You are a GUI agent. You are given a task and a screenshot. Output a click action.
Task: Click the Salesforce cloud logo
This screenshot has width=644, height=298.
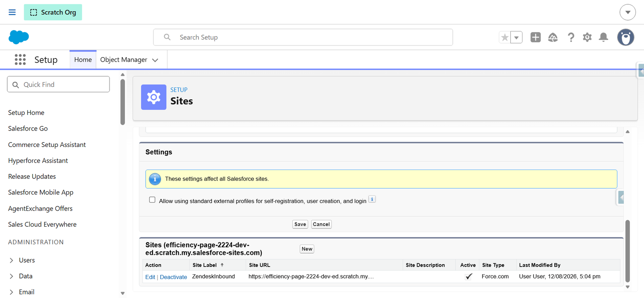(x=19, y=37)
